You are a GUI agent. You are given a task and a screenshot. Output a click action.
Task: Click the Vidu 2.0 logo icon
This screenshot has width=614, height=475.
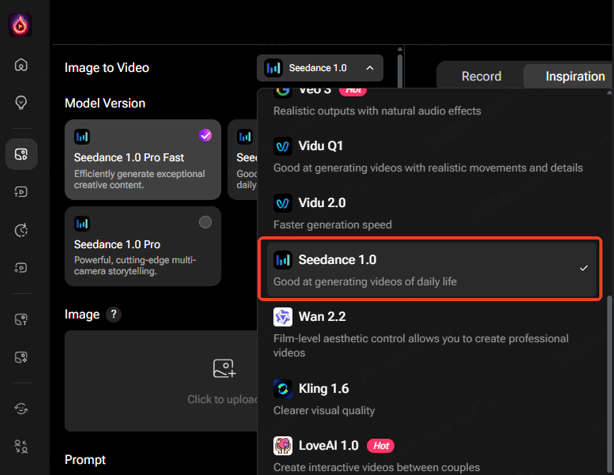283,203
